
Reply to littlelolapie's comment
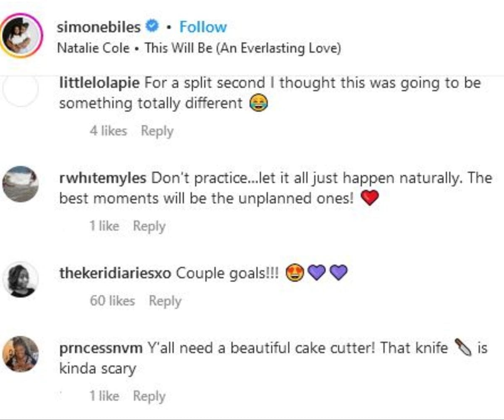coord(157,131)
